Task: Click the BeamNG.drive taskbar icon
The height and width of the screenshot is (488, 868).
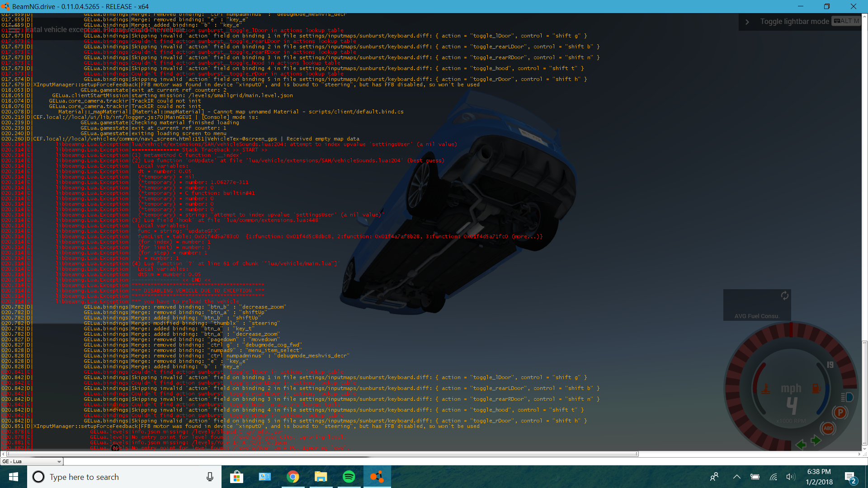Action: pos(377,477)
